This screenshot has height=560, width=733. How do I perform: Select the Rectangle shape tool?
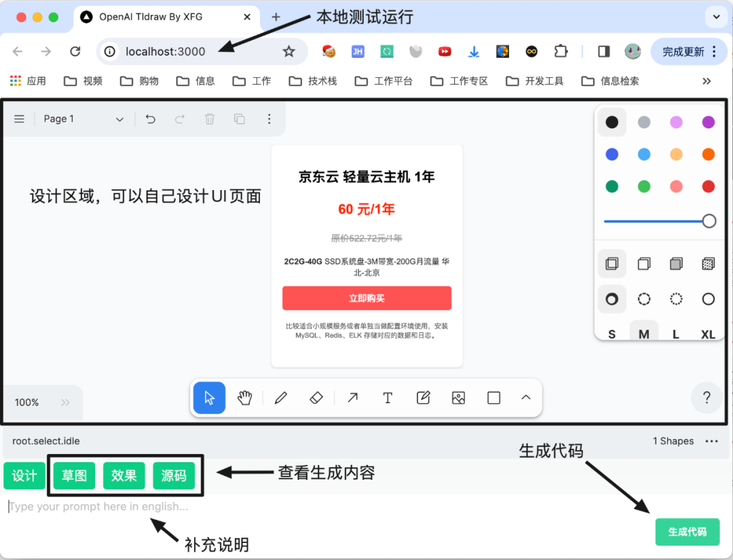pos(493,398)
